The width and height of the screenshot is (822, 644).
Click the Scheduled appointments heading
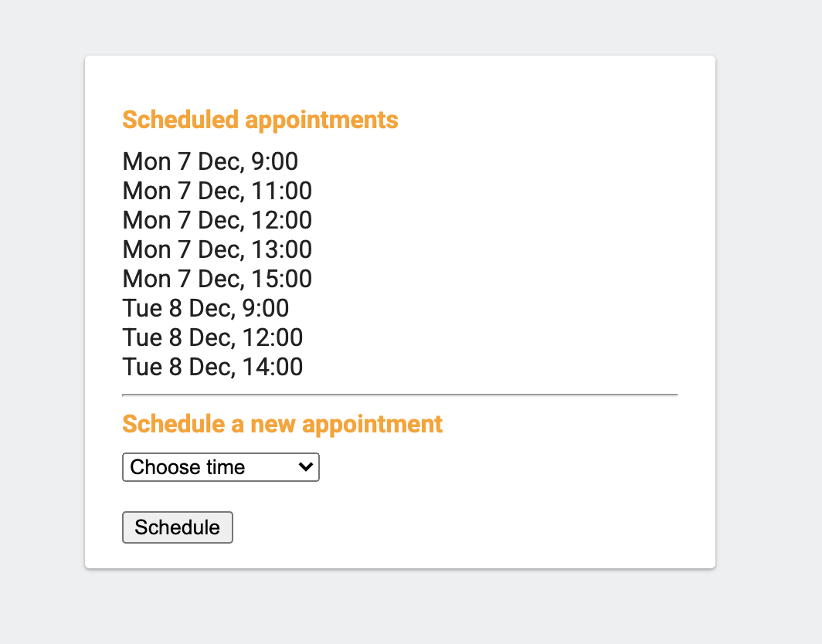(x=260, y=120)
